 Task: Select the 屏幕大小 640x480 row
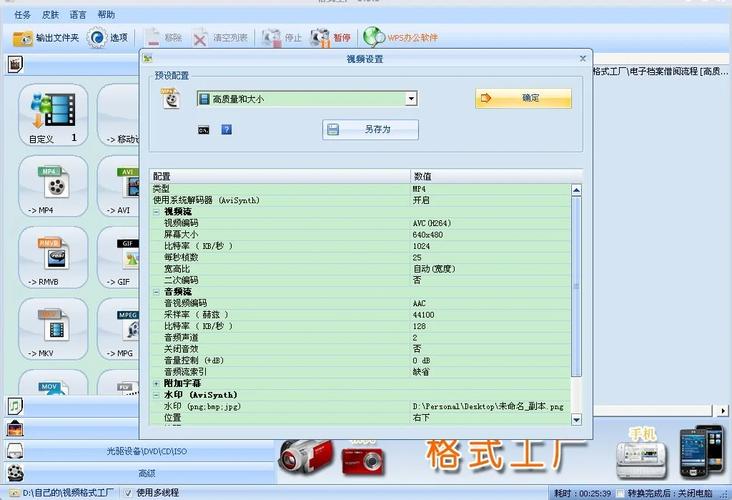pos(361,235)
